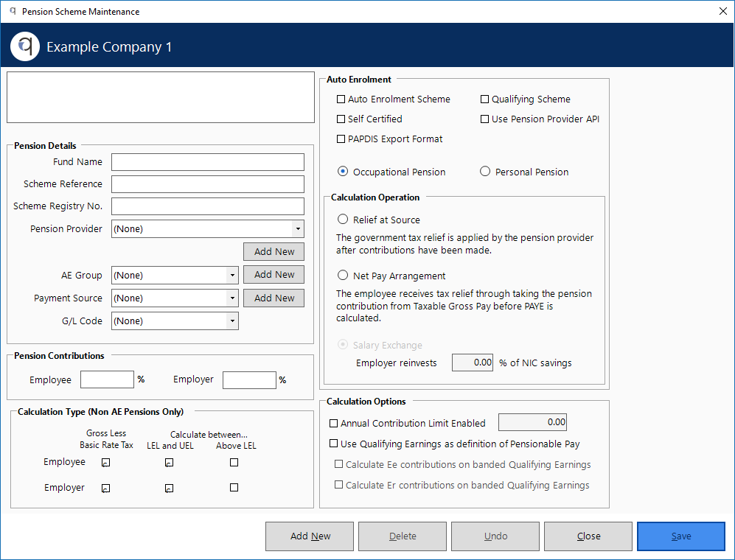Tick Employer Gross Less Basic Rate Tax

pyautogui.click(x=106, y=488)
